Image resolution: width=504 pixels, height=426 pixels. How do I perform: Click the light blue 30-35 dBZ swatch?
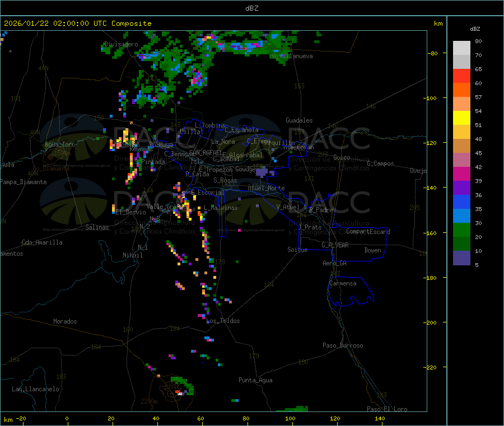pos(461,216)
